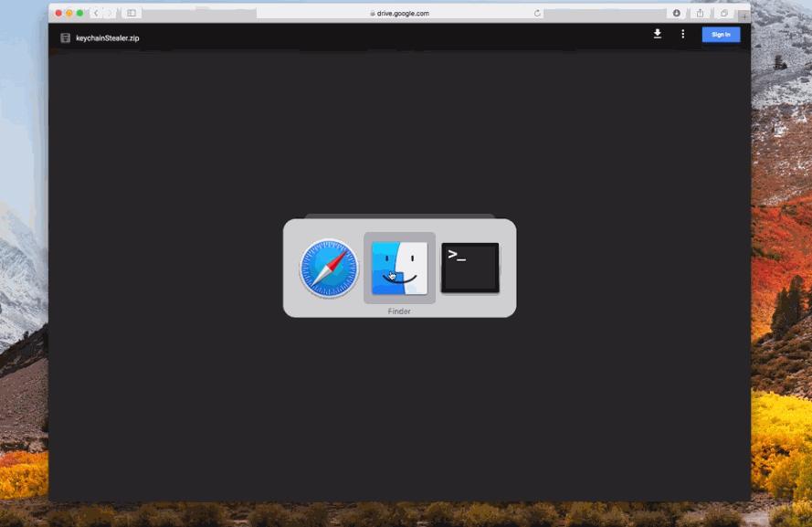Screen dimensions: 812x527
Task: Open the Safari Share button
Action: pos(701,13)
